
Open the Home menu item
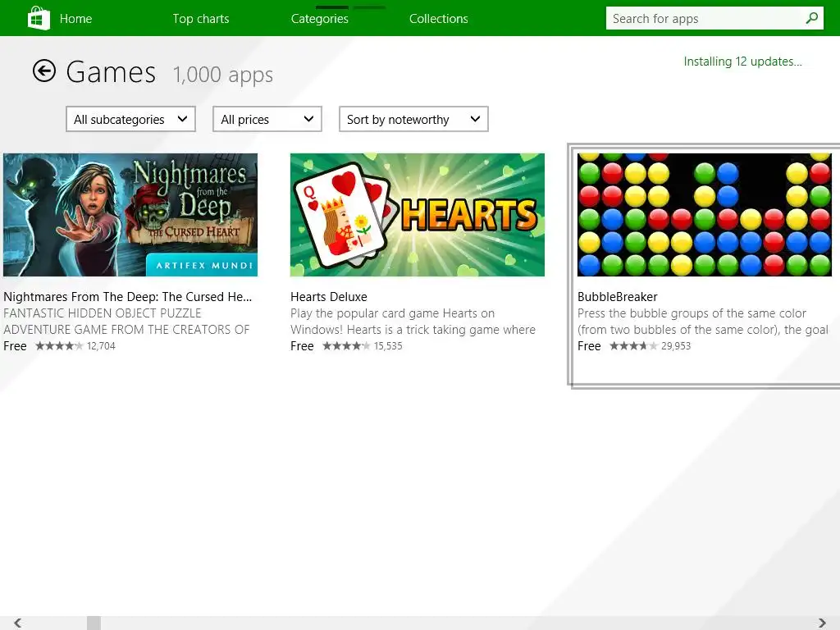[x=75, y=19]
